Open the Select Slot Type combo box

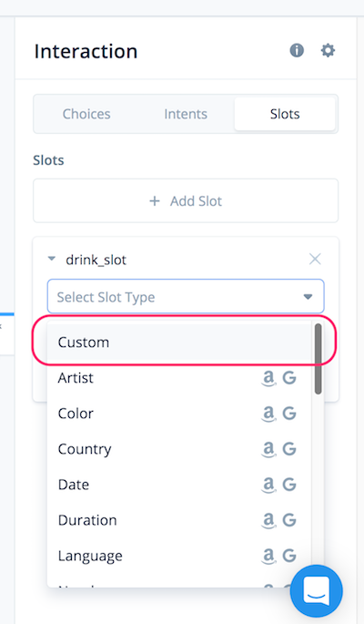click(186, 296)
